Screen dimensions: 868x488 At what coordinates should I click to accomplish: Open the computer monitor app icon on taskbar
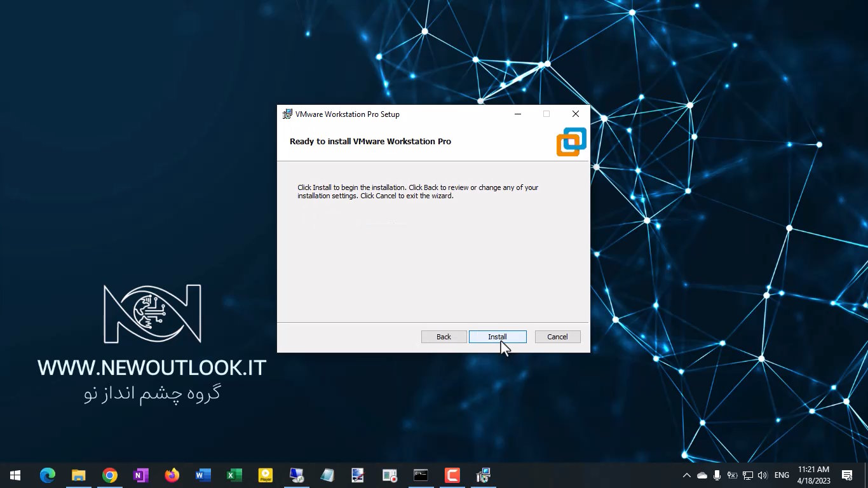[x=296, y=475]
